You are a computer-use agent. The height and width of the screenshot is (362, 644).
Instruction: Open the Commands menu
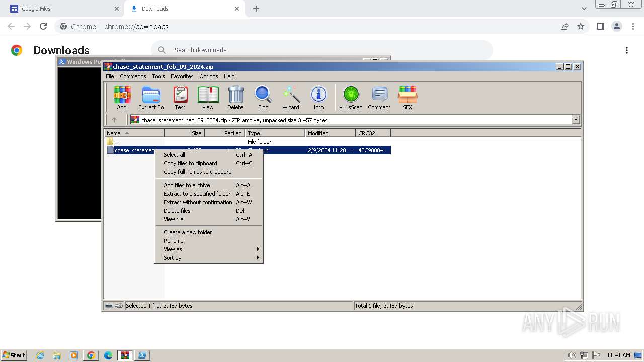click(133, 76)
